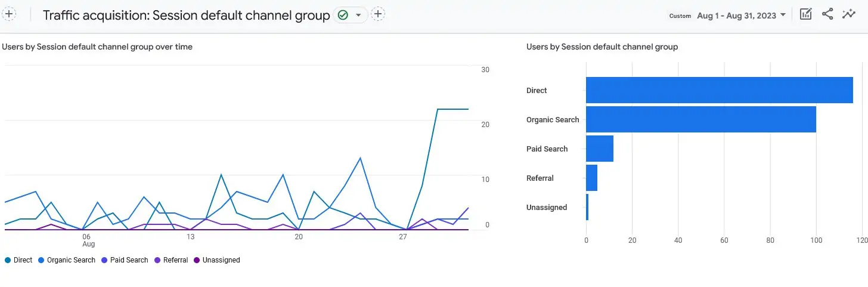Click the share this report icon
868x287 pixels.
(x=827, y=15)
